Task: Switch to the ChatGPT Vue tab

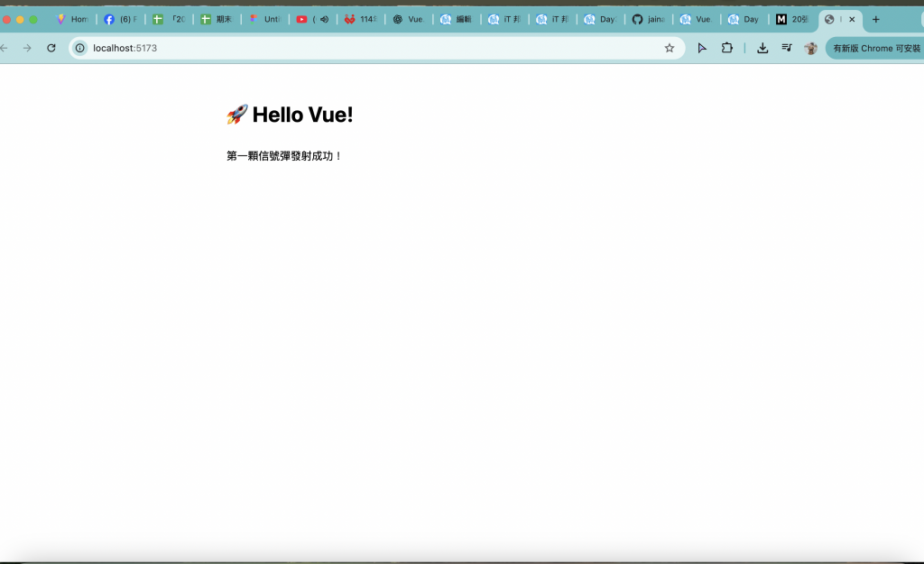Action: click(x=409, y=20)
